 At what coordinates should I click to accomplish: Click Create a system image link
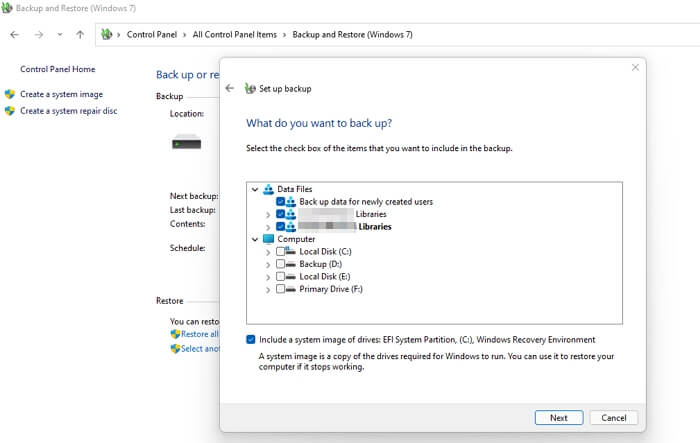point(62,94)
